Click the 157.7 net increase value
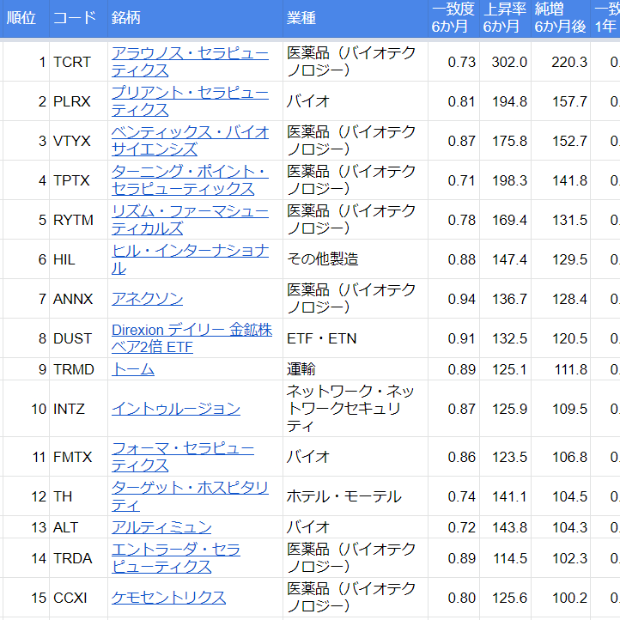Screen dimensions: 620x620 [569, 102]
